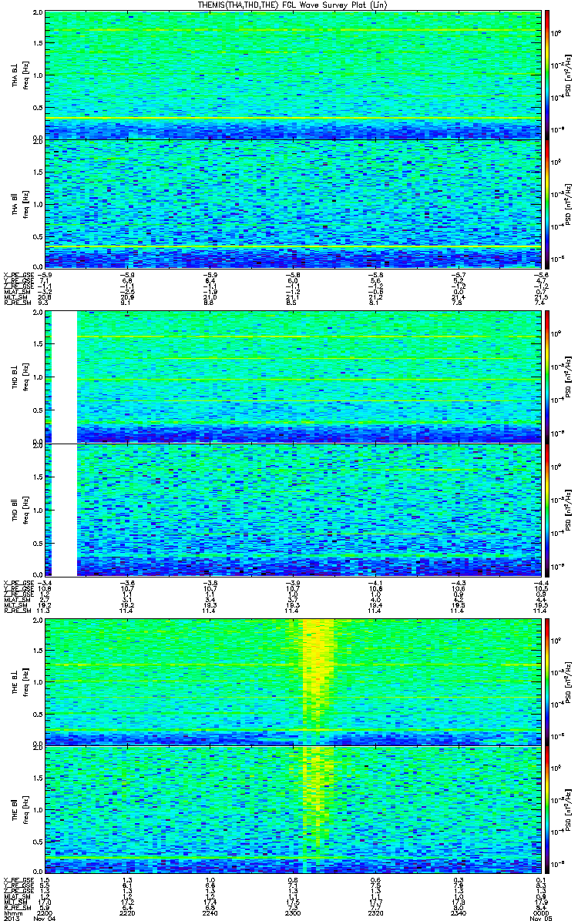Click the '2220' time tick label at bottom

128,912
